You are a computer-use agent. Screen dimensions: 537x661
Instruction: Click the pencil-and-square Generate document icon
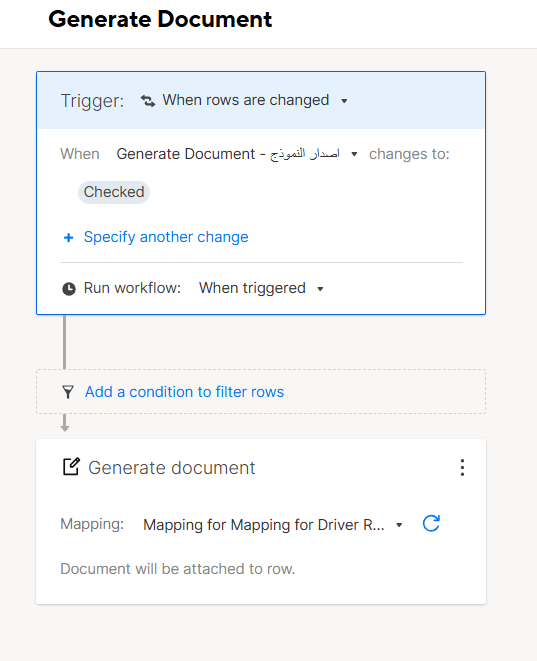tap(71, 467)
